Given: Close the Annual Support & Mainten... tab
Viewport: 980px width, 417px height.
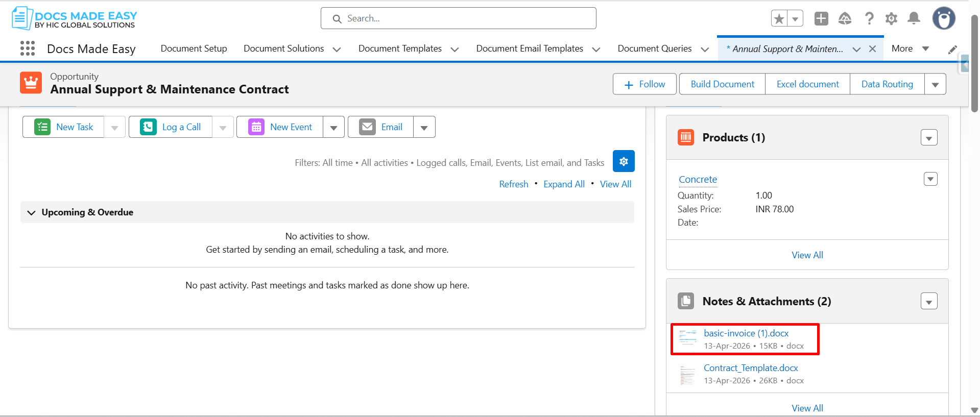Looking at the screenshot, I should click(x=872, y=49).
